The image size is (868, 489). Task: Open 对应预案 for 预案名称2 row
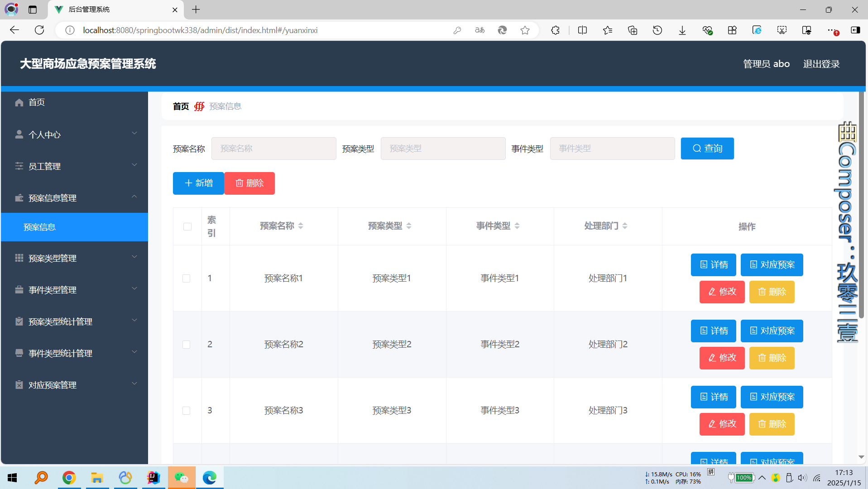pos(772,331)
